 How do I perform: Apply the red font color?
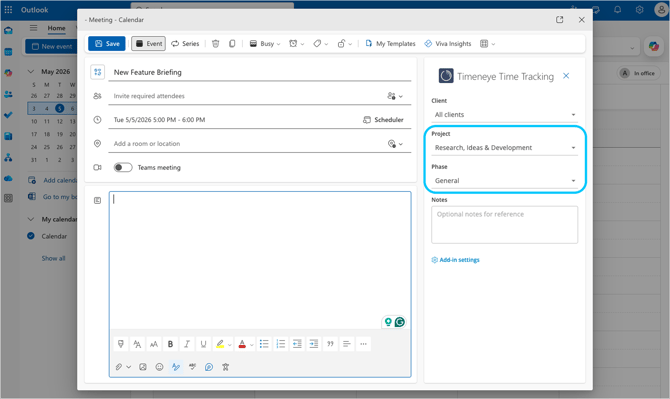(x=242, y=344)
